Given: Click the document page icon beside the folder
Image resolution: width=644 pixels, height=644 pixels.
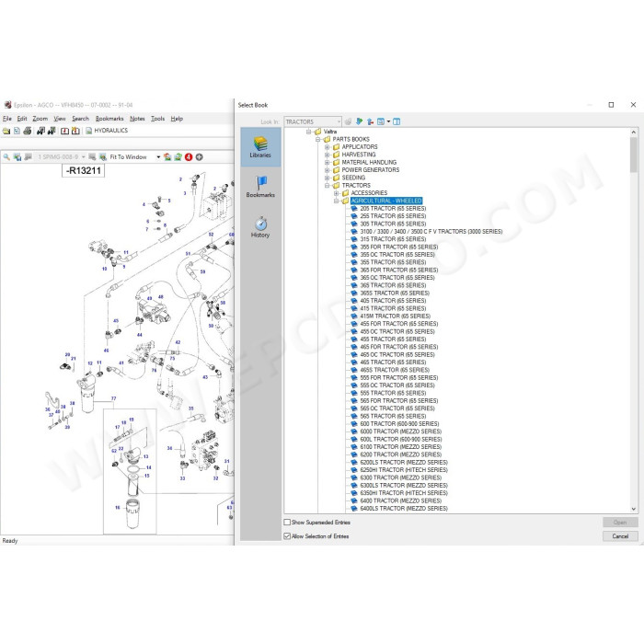Looking at the screenshot, I should click(17, 131).
